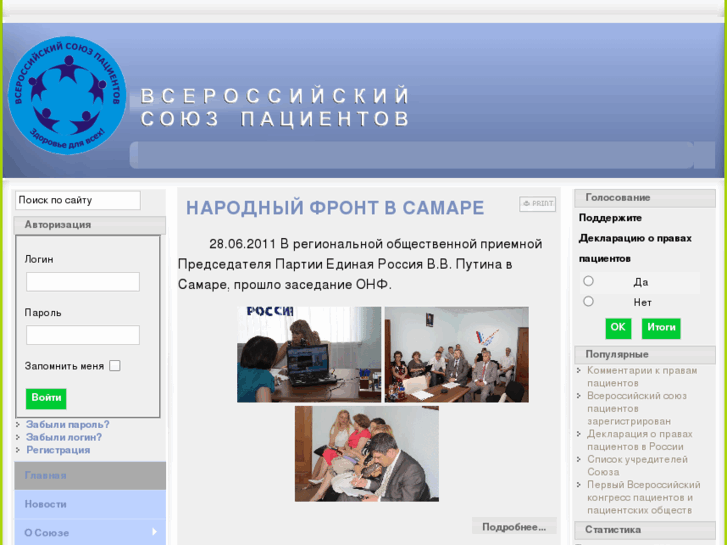Click the Логин input field
The width and height of the screenshot is (727, 545).
pos(83,282)
